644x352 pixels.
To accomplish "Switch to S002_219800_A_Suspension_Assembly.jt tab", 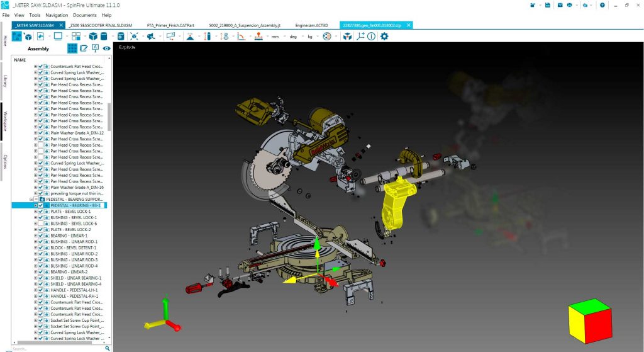I will point(245,25).
